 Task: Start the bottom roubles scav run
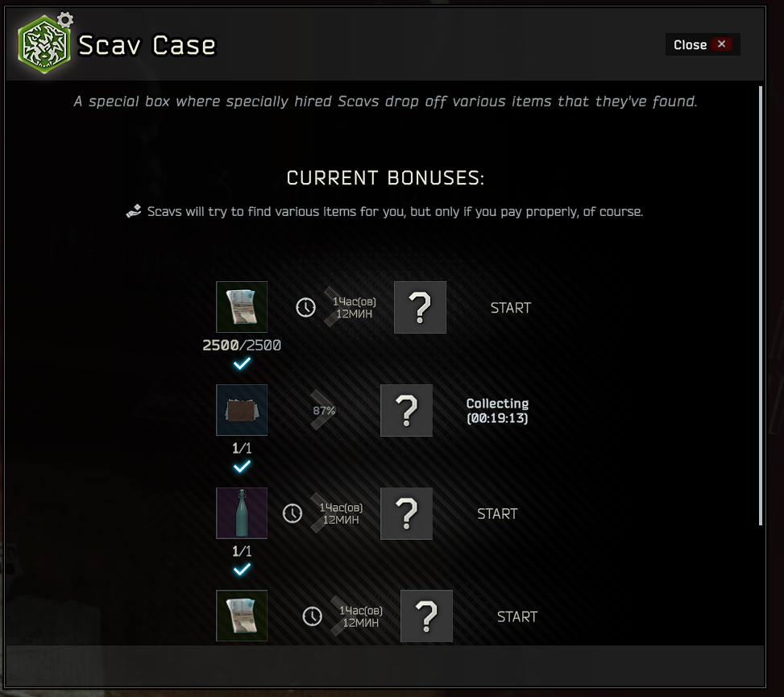click(517, 616)
